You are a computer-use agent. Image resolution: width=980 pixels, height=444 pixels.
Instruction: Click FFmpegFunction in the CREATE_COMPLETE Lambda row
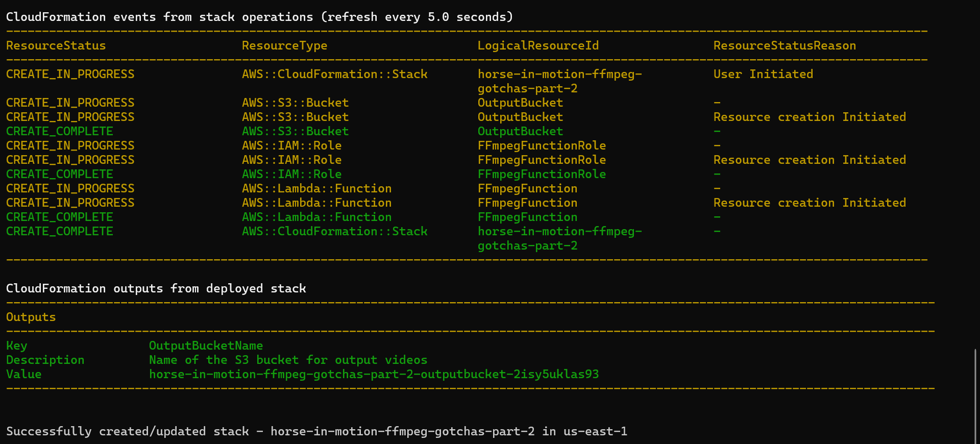pyautogui.click(x=527, y=217)
